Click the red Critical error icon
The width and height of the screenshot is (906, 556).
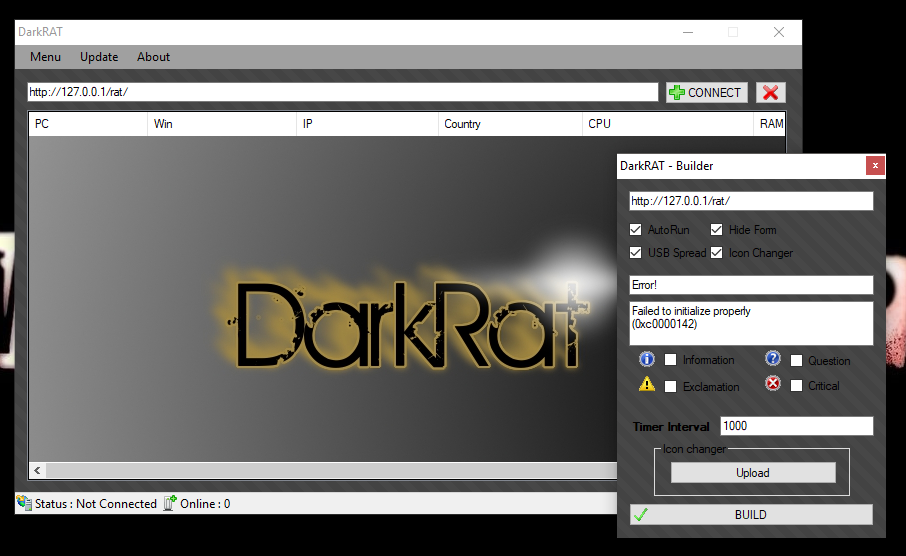773,383
